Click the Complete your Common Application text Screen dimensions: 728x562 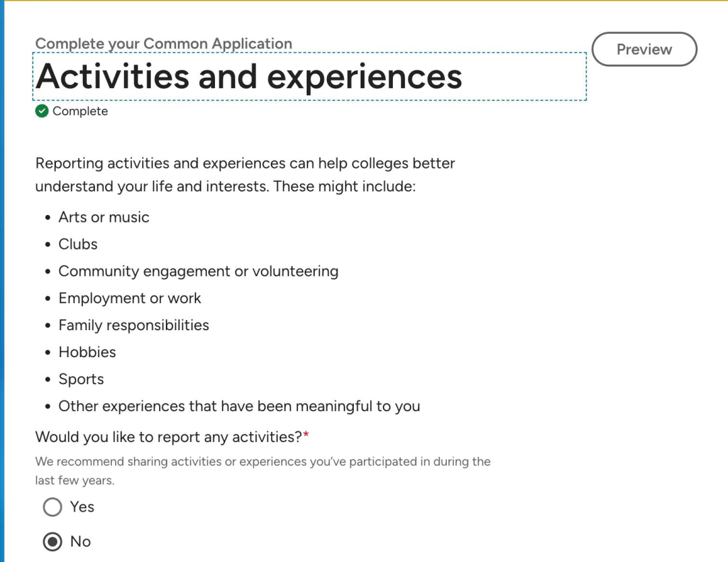(164, 44)
